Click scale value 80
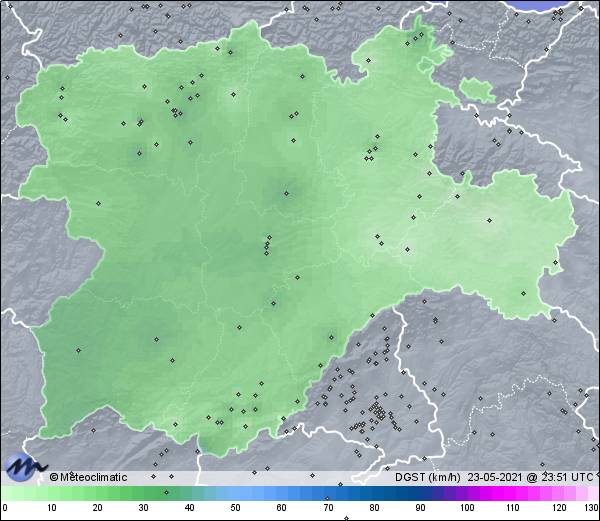Viewport: 600px width, 521px height. [x=374, y=508]
